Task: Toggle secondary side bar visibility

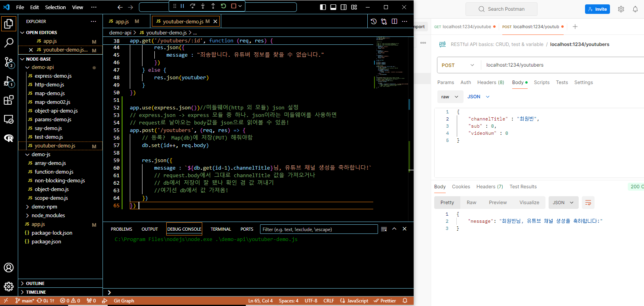Action: click(344, 7)
